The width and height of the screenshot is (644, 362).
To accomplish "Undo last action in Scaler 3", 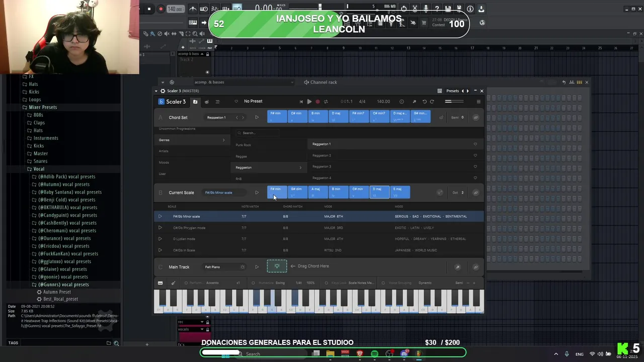I will (424, 102).
